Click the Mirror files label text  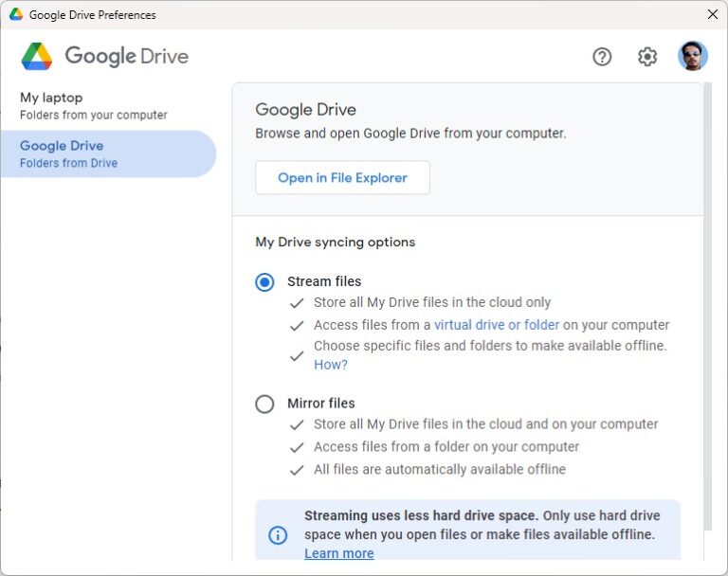(320, 403)
